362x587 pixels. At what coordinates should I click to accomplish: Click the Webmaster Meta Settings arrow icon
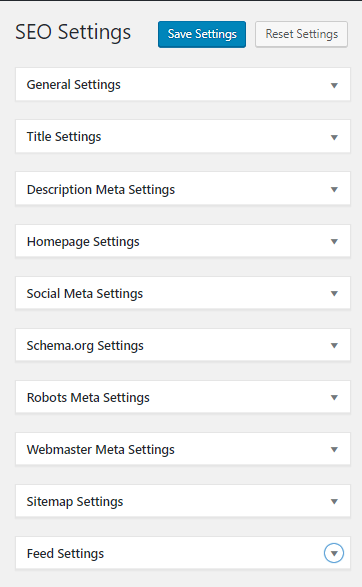tap(334, 450)
